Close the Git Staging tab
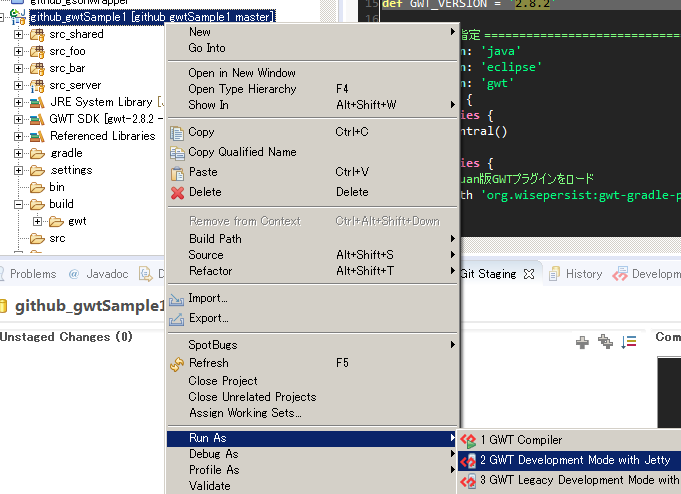The height and width of the screenshot is (494, 681). (x=529, y=274)
